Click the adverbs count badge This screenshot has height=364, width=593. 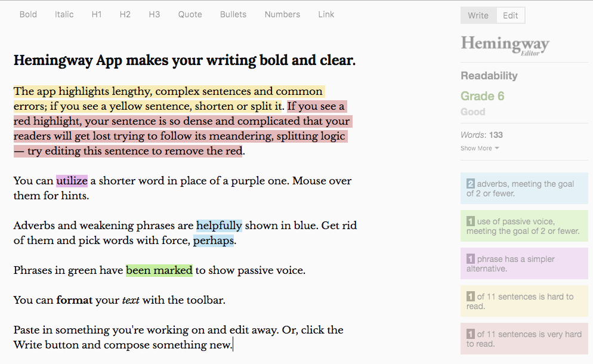coord(470,184)
